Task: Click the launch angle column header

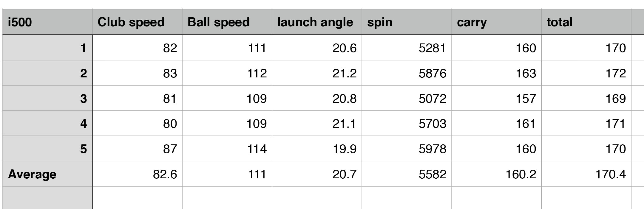Action: point(317,22)
